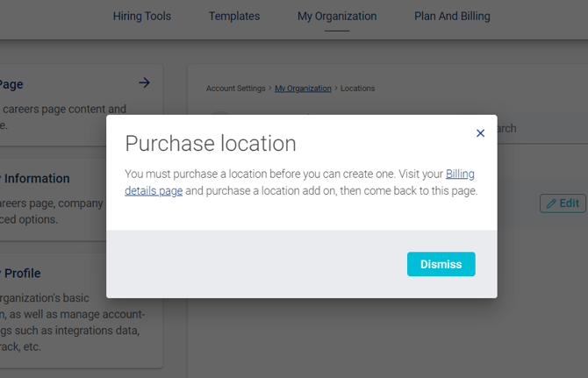Image resolution: width=588 pixels, height=378 pixels.
Task: Open the Profile card heading
Action: click(21, 274)
